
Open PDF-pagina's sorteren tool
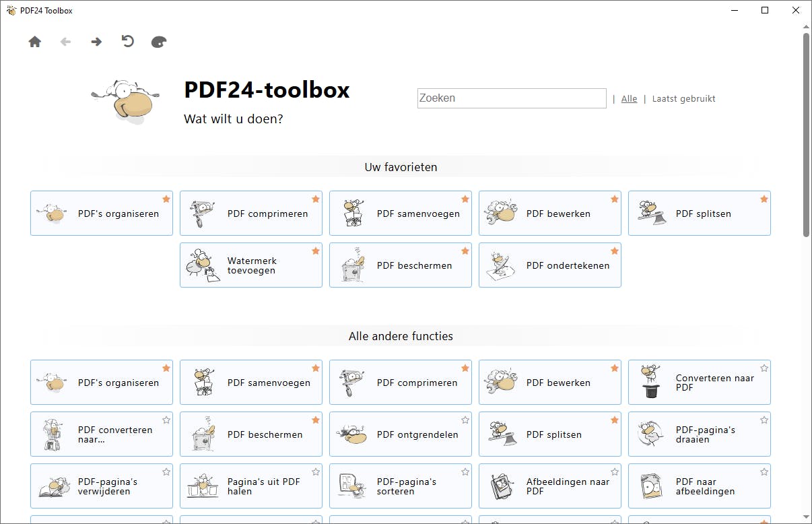[x=401, y=486]
